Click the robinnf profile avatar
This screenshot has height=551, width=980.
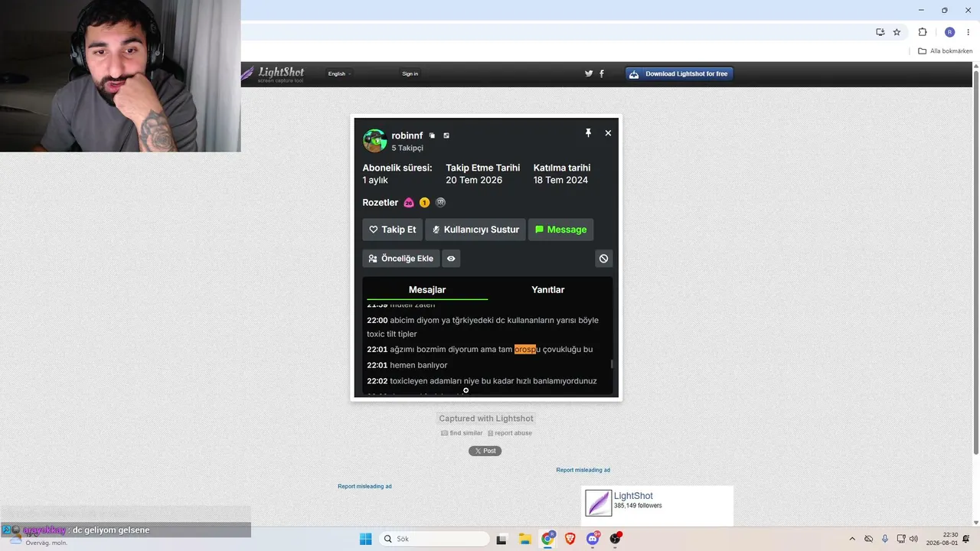[374, 141]
